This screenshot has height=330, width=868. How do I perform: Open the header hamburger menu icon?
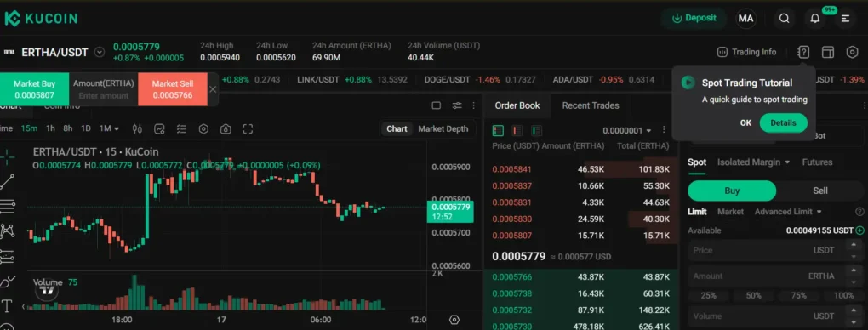click(845, 18)
